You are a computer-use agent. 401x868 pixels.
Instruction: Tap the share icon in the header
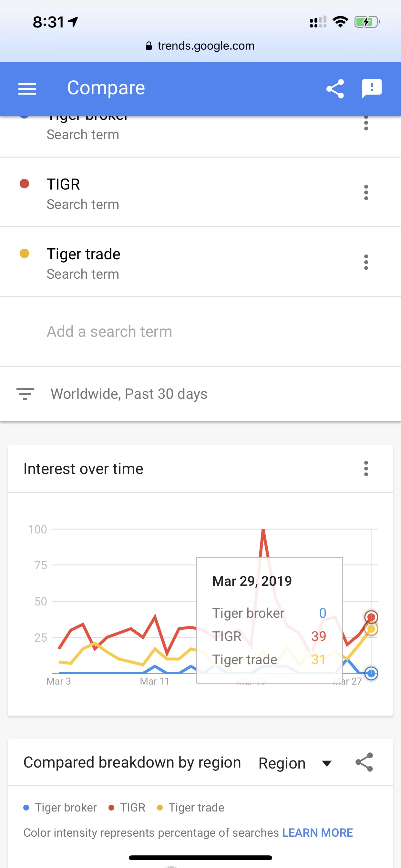tap(335, 89)
